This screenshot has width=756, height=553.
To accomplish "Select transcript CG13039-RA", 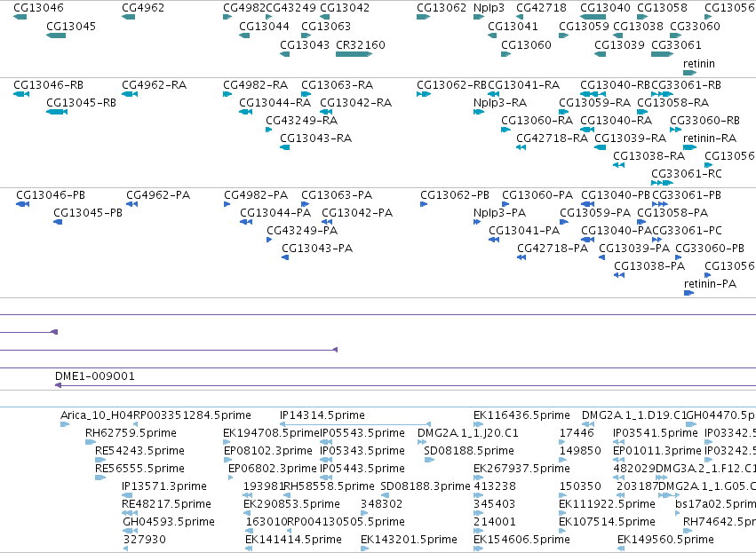I will pos(630,138).
